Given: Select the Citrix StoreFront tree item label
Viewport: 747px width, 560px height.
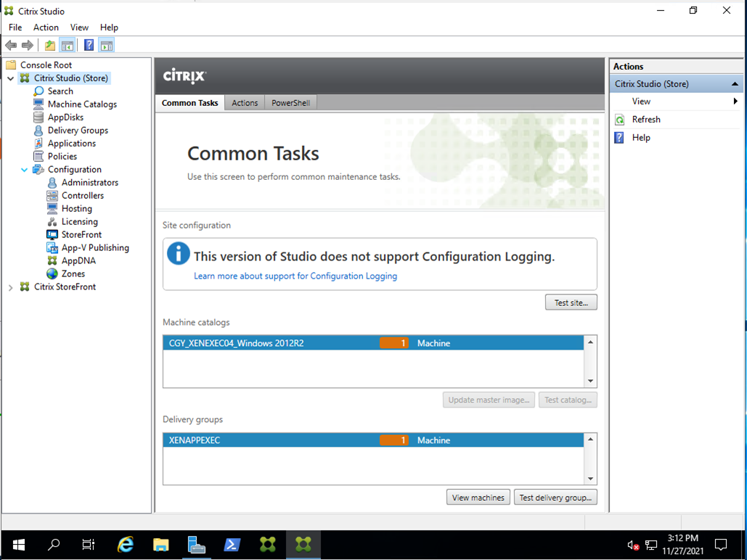Looking at the screenshot, I should (x=65, y=287).
